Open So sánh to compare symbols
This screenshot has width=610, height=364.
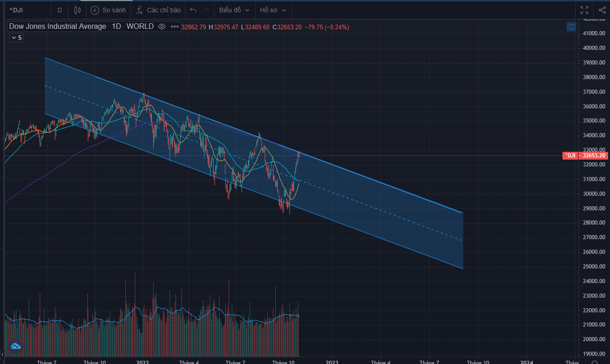point(108,10)
